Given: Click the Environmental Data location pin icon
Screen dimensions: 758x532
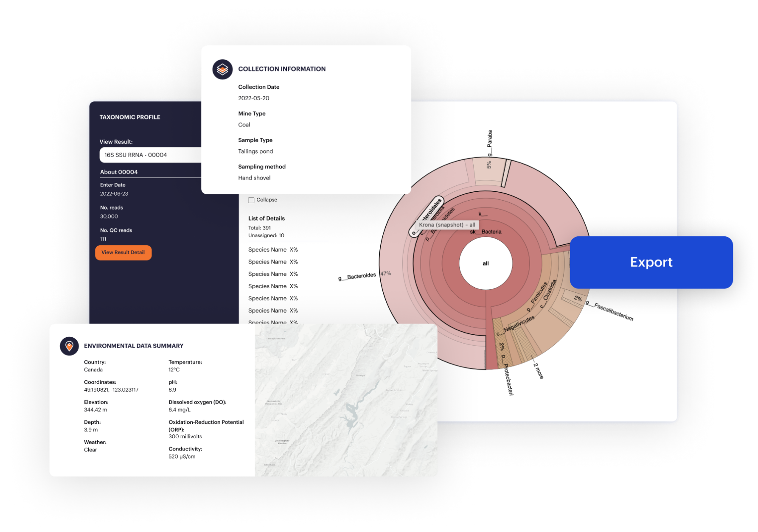Looking at the screenshot, I should tap(69, 346).
